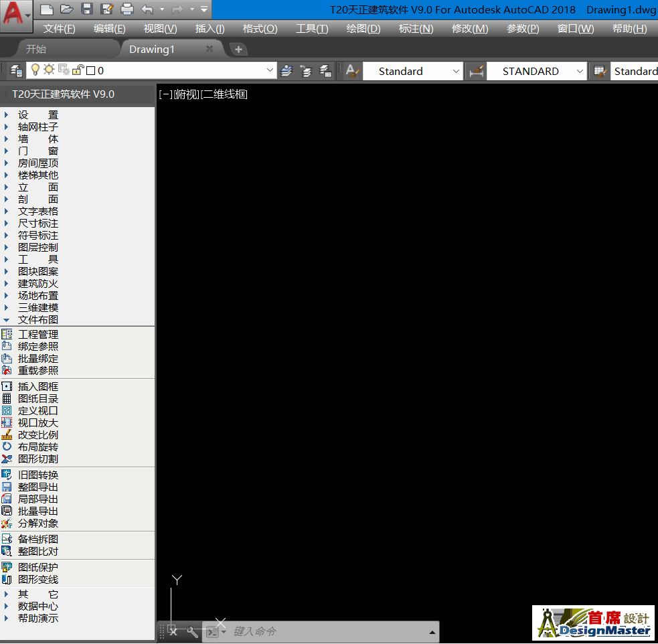The width and height of the screenshot is (658, 644).
Task: Toggle layer 0 freeze sun icon
Action: pyautogui.click(x=49, y=70)
